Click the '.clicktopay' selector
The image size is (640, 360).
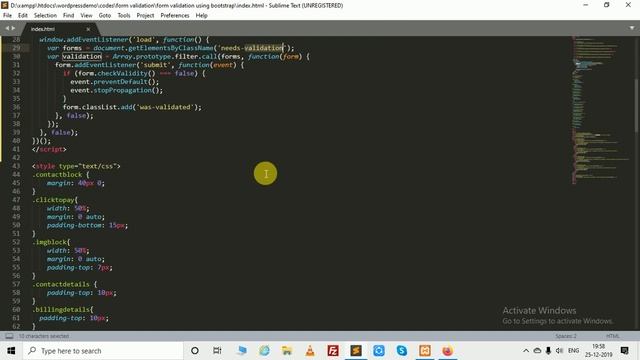53,200
